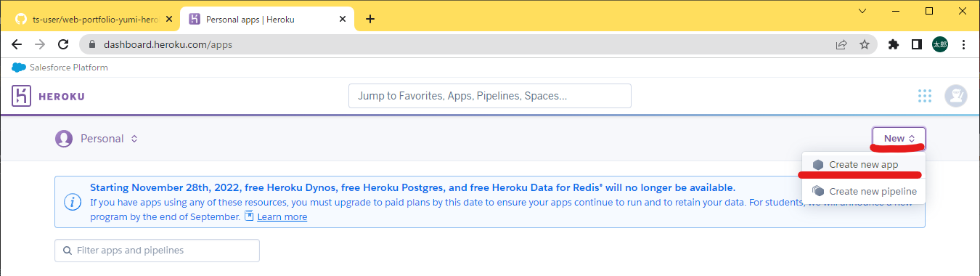Open the Chrome profile avatar
Screen dimensions: 980x276
pos(939,44)
